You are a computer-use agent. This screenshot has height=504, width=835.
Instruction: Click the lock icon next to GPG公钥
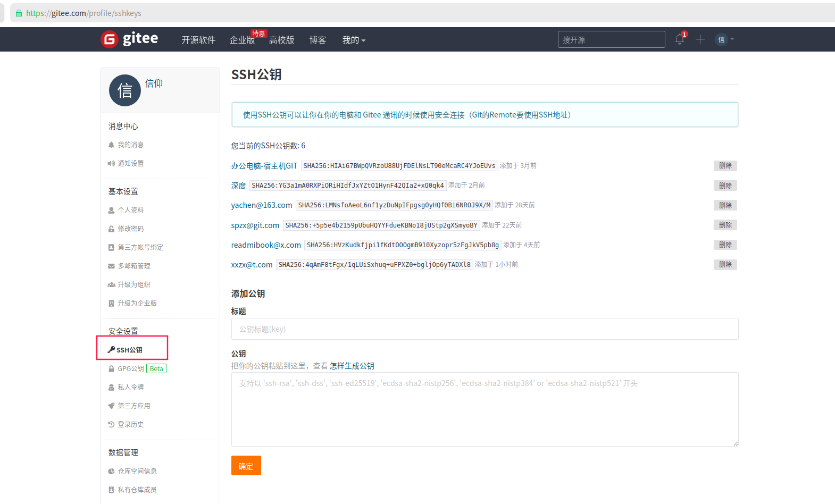click(111, 368)
